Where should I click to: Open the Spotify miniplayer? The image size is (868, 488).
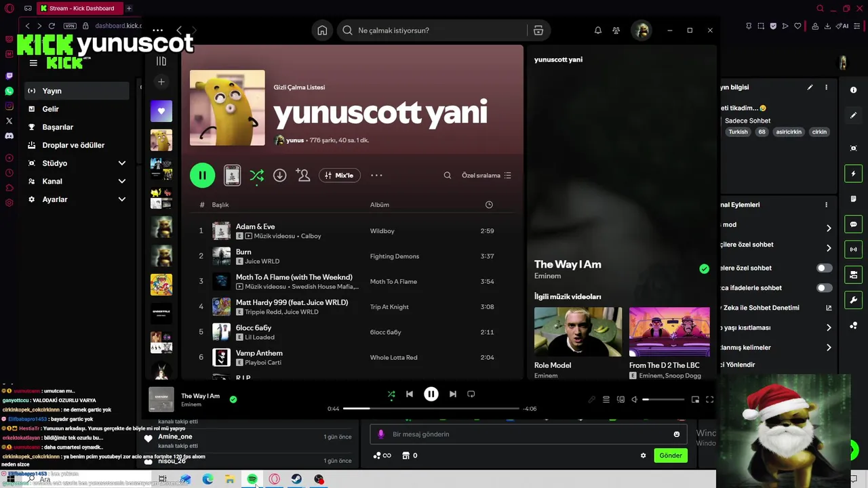click(x=695, y=400)
